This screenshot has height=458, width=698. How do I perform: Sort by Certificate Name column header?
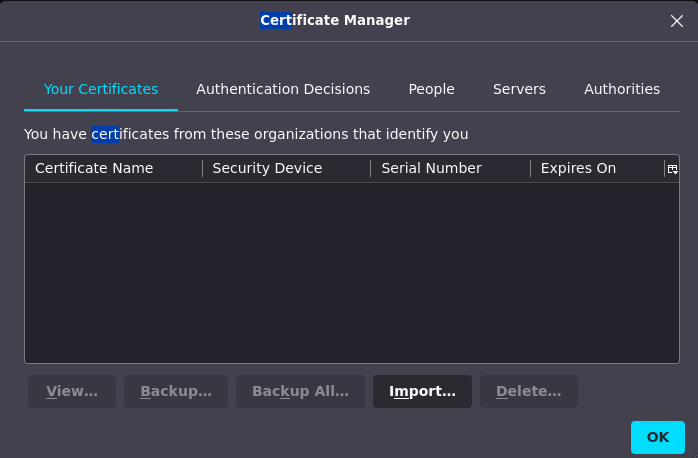coord(94,168)
